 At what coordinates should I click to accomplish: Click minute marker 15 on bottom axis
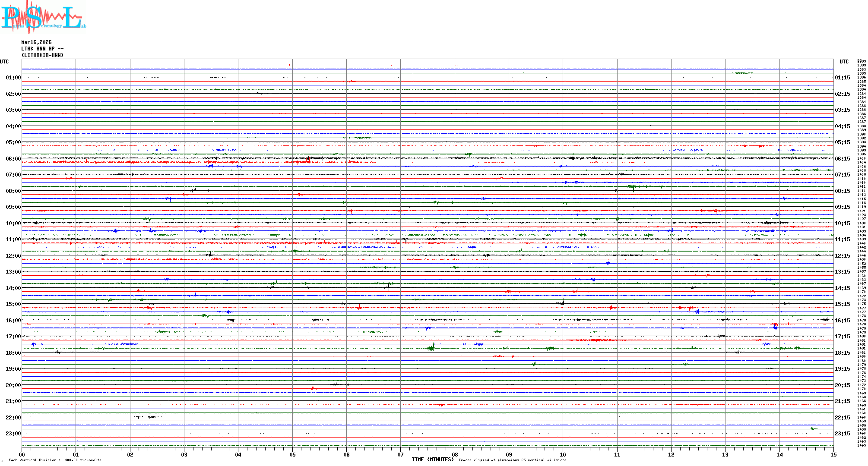pos(833,454)
